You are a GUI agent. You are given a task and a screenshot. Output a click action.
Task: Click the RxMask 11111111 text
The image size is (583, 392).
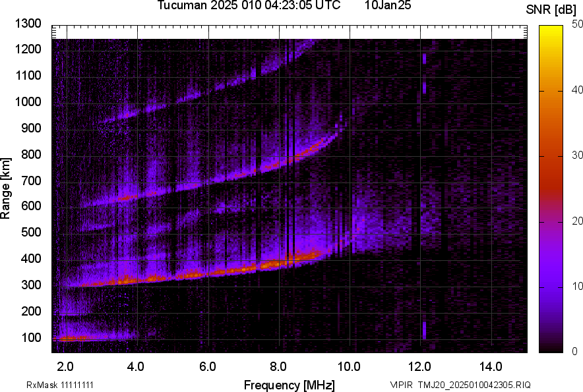pos(64,385)
